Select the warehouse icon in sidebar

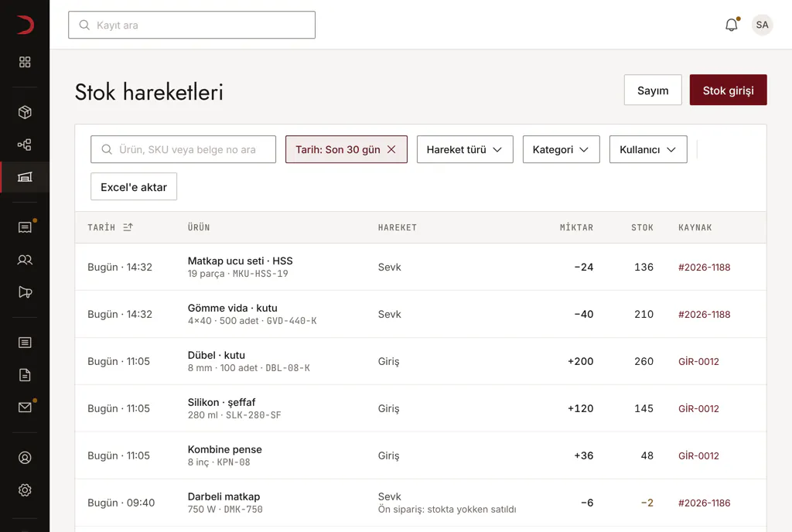[25, 177]
